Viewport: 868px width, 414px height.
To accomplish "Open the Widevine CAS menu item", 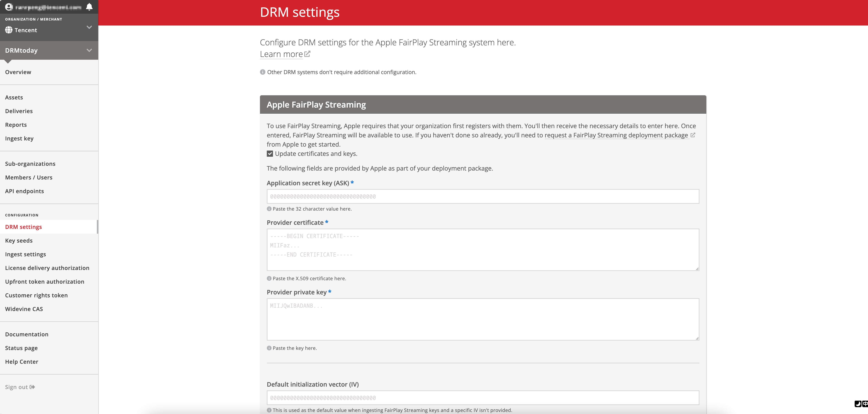I will [24, 309].
